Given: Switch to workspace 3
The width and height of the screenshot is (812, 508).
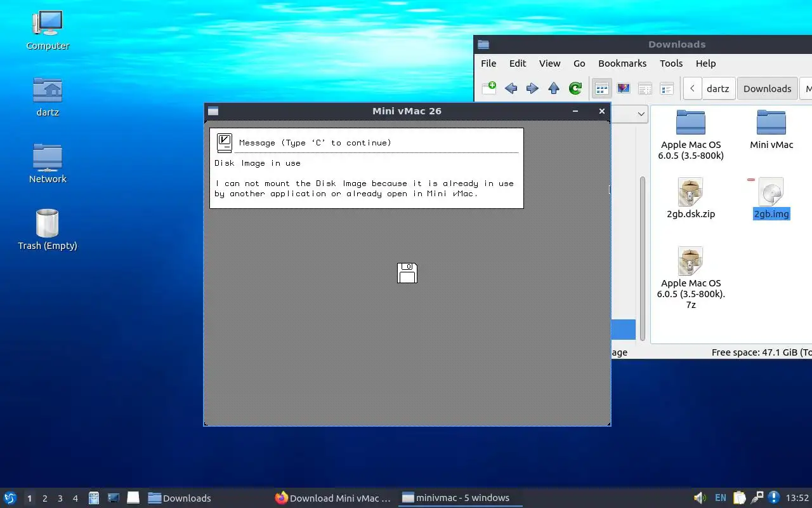Looking at the screenshot, I should [60, 498].
